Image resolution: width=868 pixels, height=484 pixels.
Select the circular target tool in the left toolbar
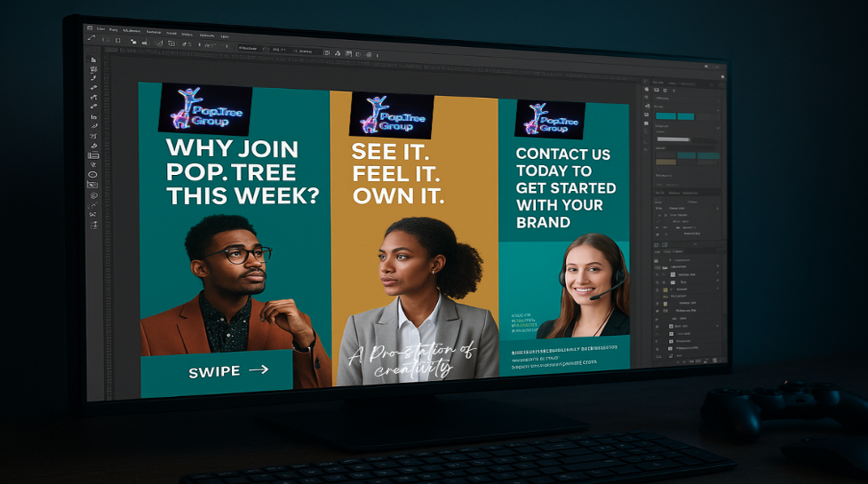pyautogui.click(x=93, y=195)
